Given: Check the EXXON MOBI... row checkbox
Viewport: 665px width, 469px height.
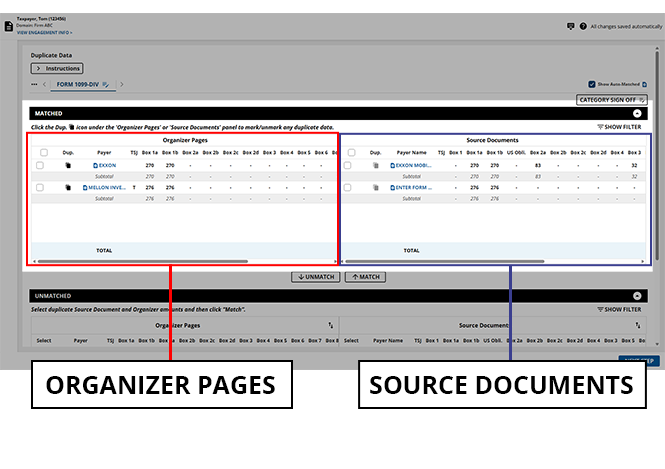Looking at the screenshot, I should pyautogui.click(x=347, y=165).
